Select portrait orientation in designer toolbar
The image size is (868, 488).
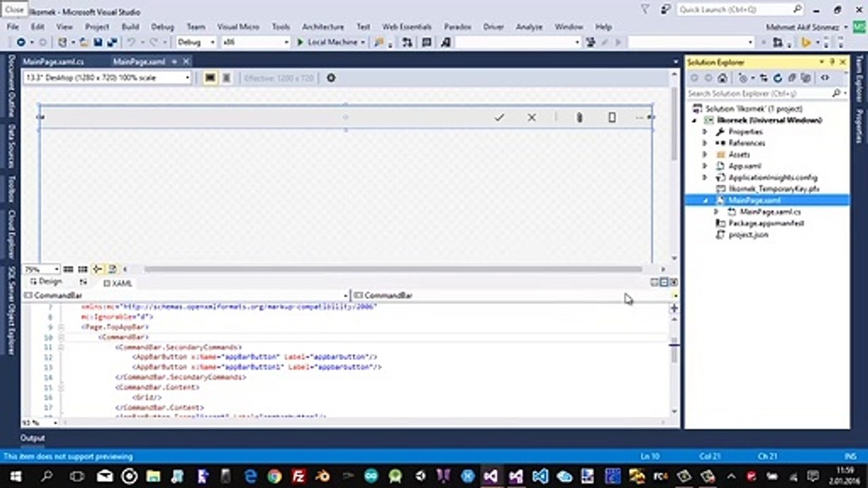click(226, 78)
